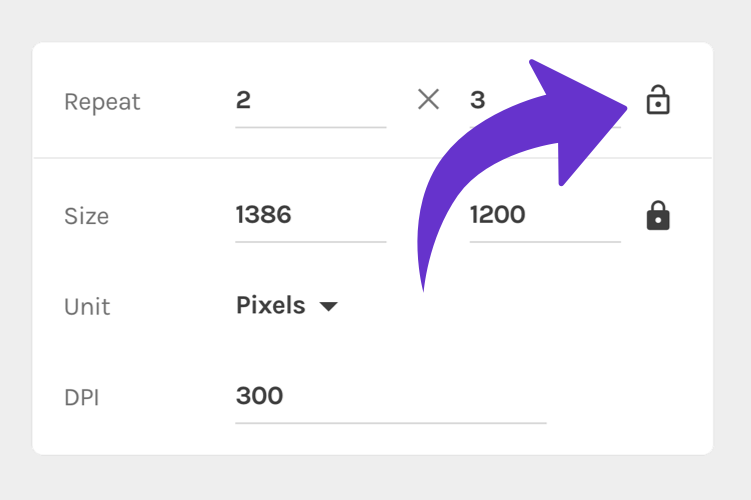Focus the DPI field showing 300
Image resolution: width=751 pixels, height=500 pixels.
coord(390,396)
